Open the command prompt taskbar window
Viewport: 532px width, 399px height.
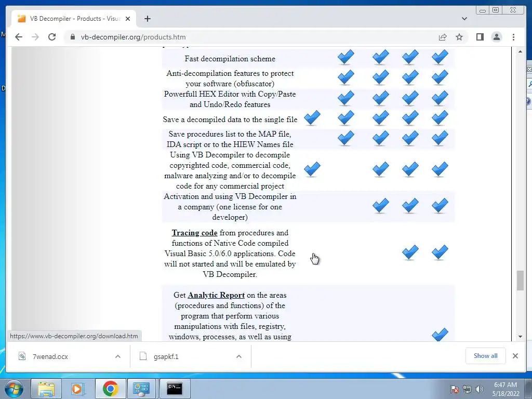tap(175, 389)
